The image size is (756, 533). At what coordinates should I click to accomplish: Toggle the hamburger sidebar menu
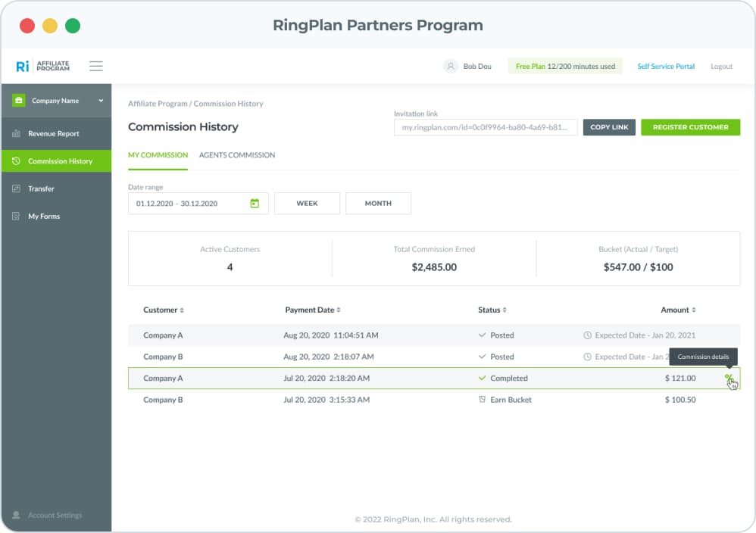pos(96,66)
